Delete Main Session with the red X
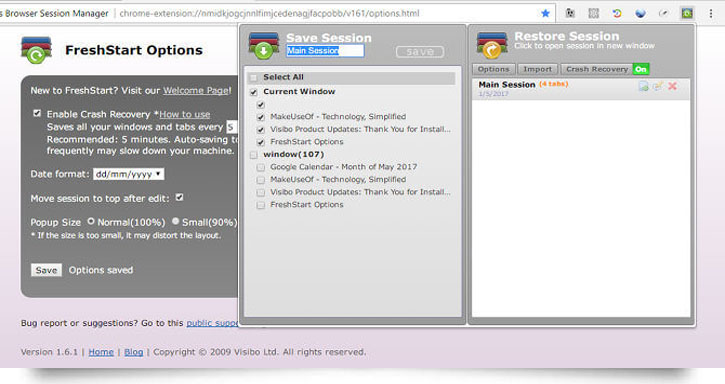725x384 pixels. 672,86
